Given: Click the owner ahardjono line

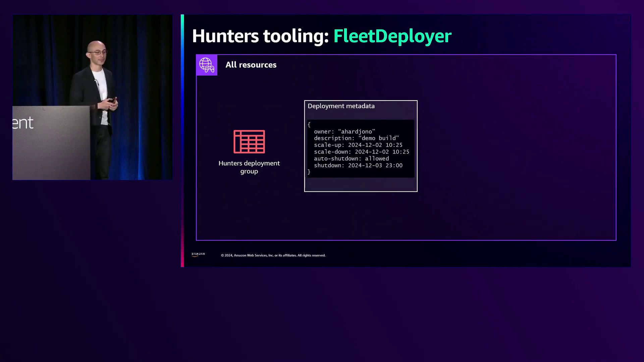Looking at the screenshot, I should point(344,131).
